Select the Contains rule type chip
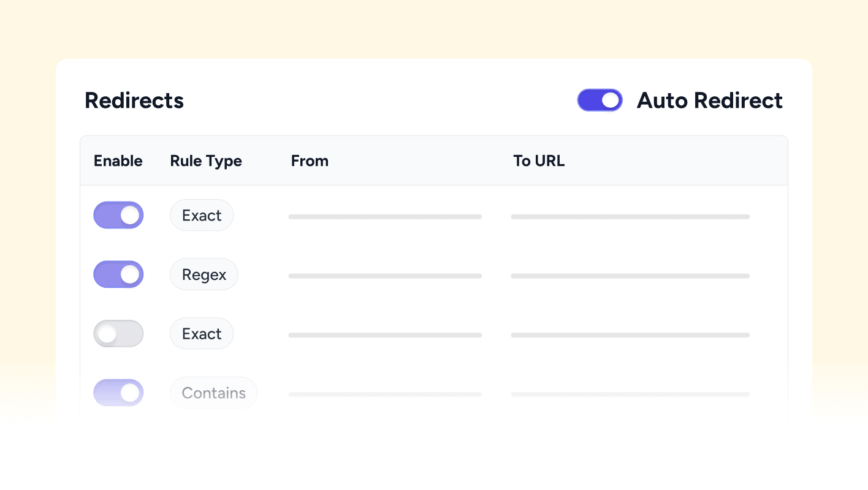 point(213,393)
